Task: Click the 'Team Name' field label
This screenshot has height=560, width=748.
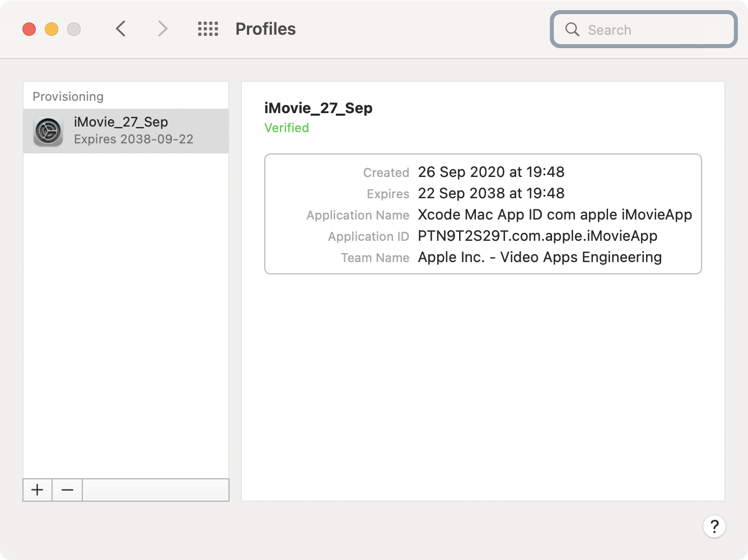Action: pyautogui.click(x=375, y=258)
